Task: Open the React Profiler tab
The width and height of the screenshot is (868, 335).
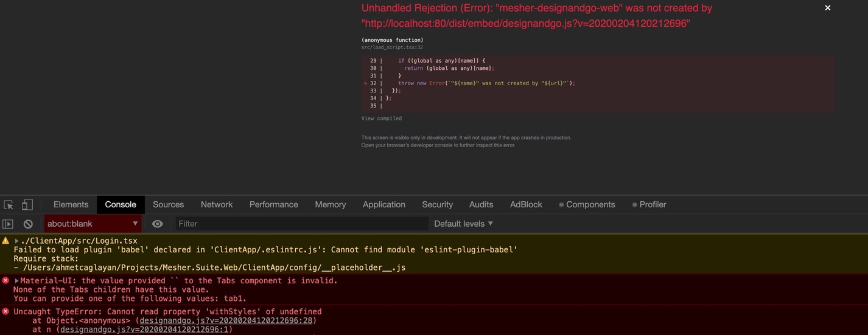Action: (649, 205)
